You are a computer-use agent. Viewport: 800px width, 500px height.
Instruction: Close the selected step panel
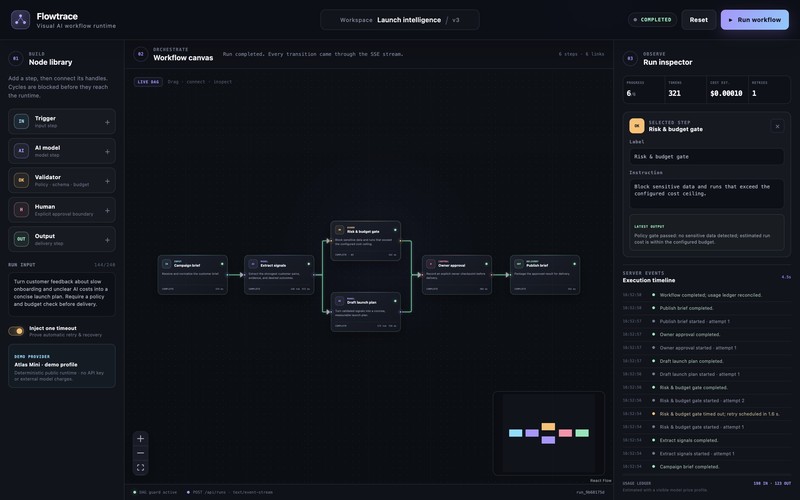click(x=777, y=126)
